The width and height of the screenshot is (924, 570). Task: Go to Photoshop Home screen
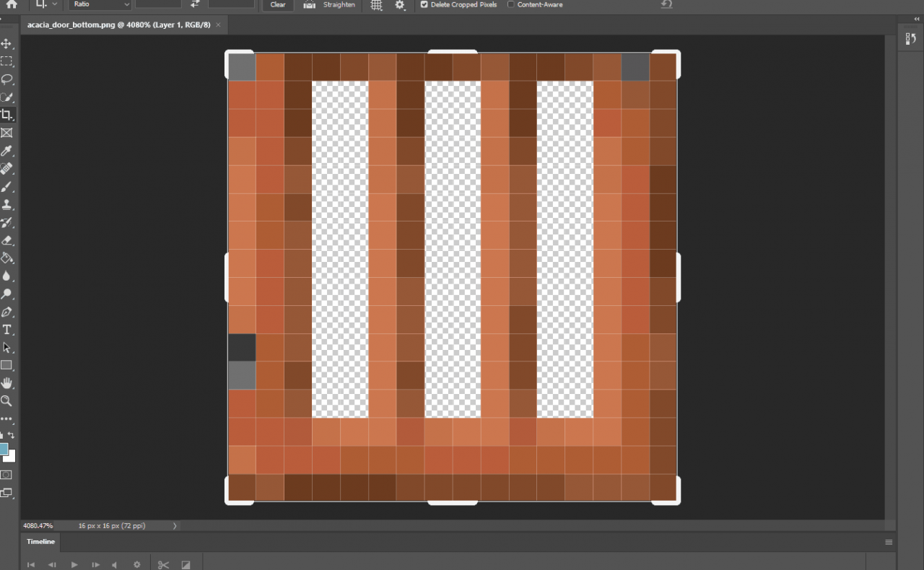tap(12, 4)
